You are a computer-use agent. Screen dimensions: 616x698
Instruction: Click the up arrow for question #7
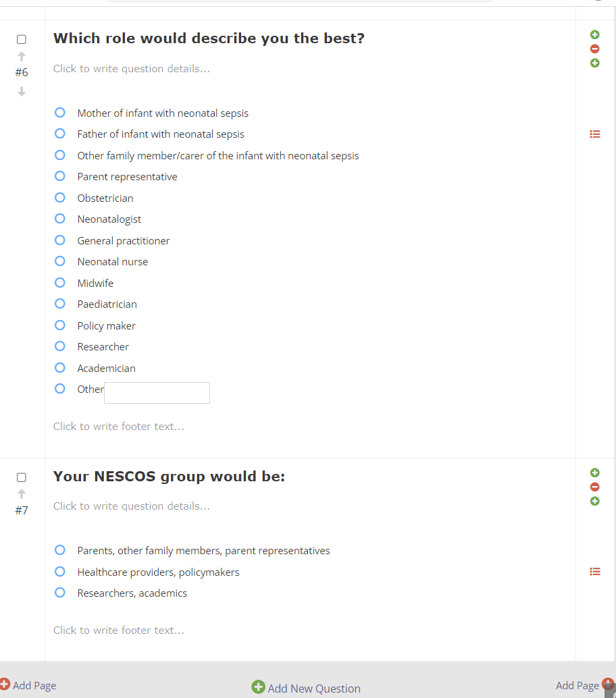click(22, 493)
